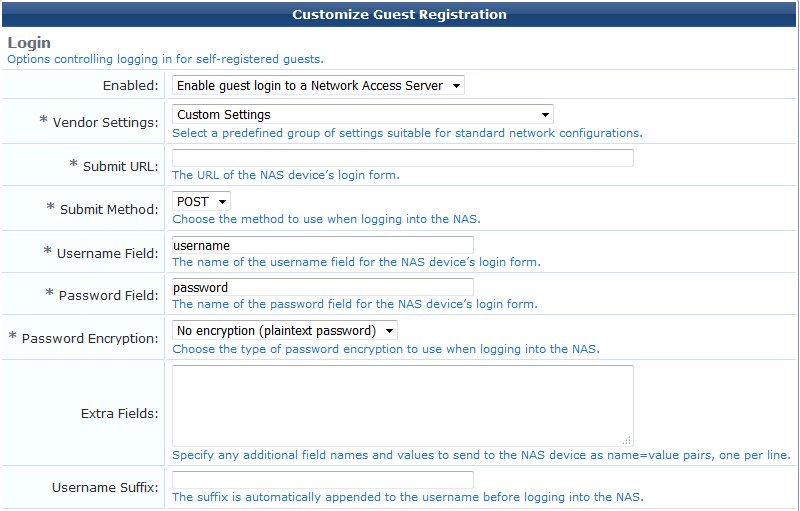
Task: Click the Extra Fields label
Action: pyautogui.click(x=119, y=413)
